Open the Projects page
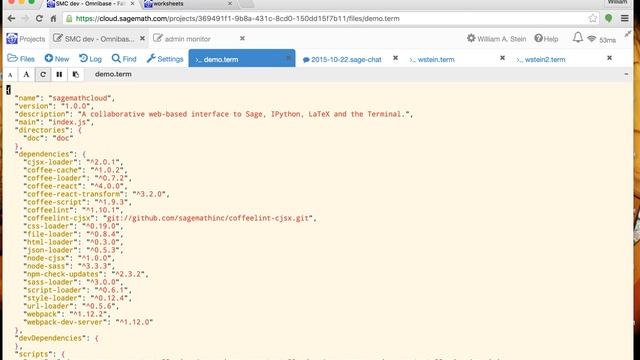Screen dimensions: 640x360 26,39
